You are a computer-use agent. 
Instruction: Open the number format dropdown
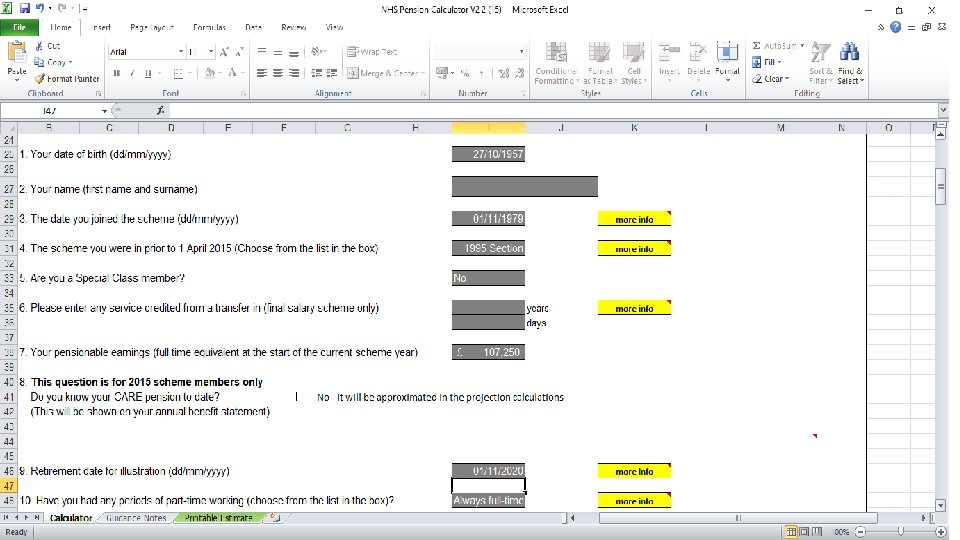[x=521, y=52]
